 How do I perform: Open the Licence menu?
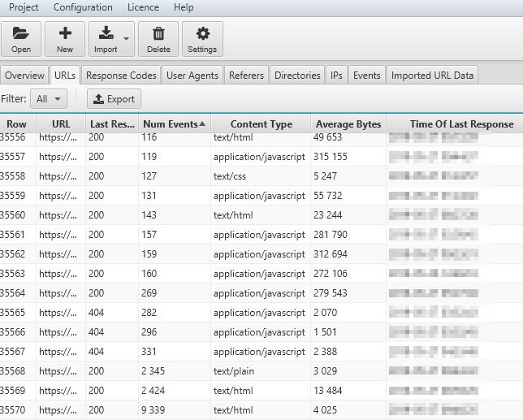pos(143,7)
